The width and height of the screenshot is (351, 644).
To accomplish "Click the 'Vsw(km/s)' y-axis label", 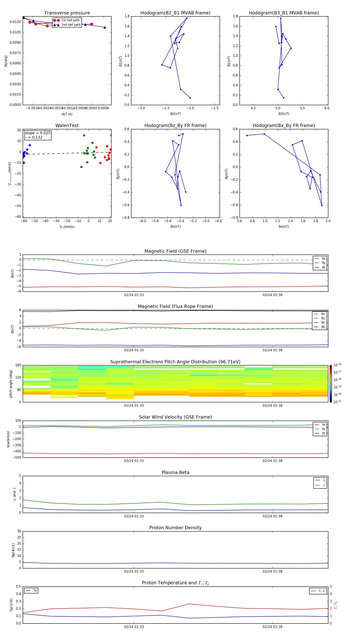I will coord(8,439).
